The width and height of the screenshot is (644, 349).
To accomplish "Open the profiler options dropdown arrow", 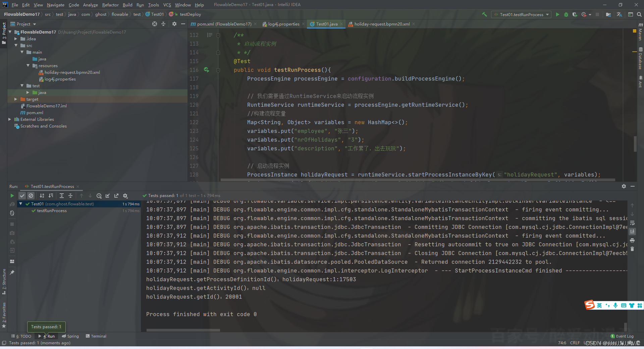I will pyautogui.click(x=590, y=14).
